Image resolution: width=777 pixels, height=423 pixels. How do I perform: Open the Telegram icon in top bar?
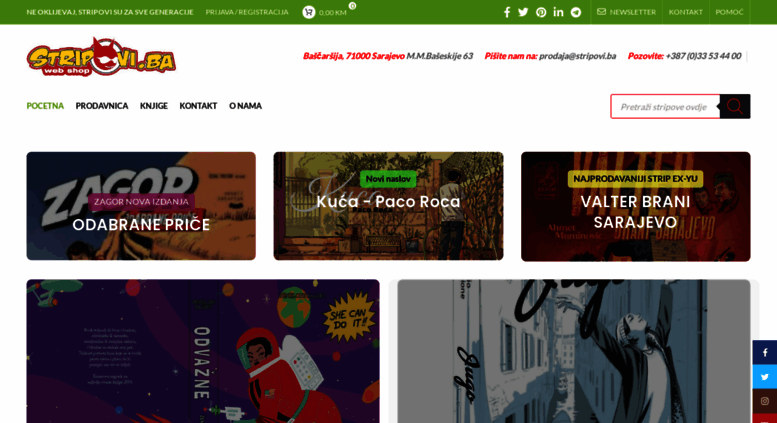point(575,12)
